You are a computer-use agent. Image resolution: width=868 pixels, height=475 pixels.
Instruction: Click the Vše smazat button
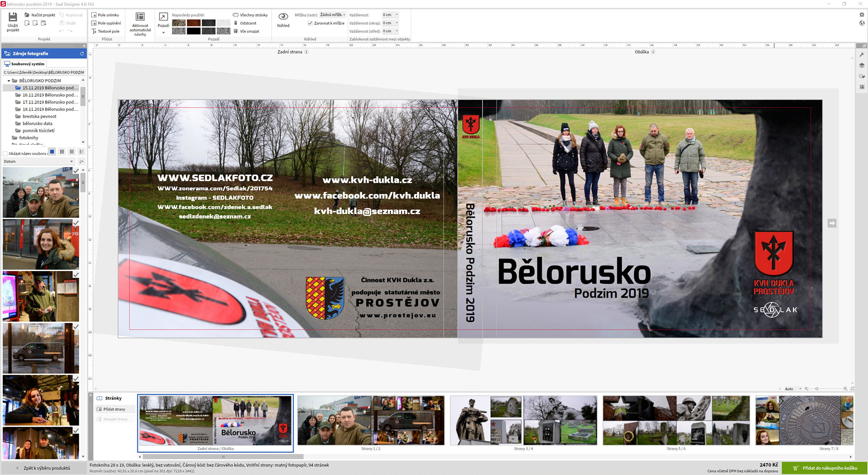point(246,31)
